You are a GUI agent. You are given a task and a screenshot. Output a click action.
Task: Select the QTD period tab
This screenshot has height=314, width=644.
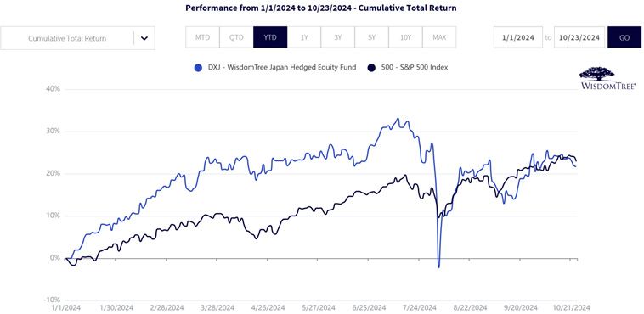tap(236, 37)
